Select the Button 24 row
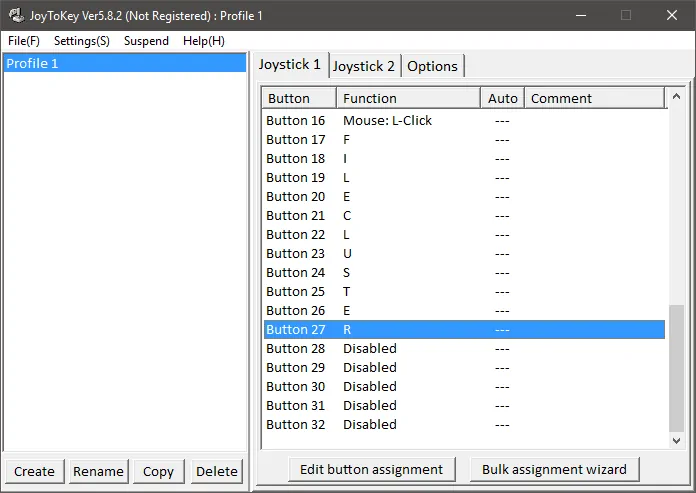The image size is (696, 493). [464, 272]
